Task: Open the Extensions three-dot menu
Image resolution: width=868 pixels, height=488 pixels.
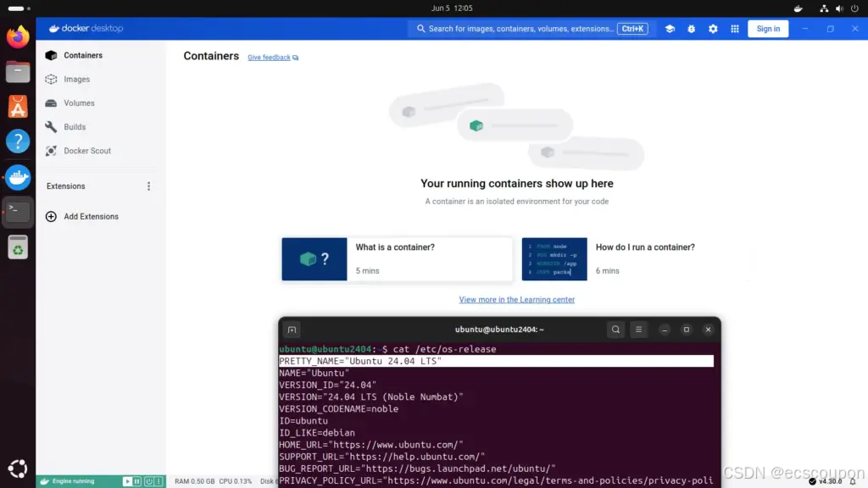Action: tap(148, 186)
